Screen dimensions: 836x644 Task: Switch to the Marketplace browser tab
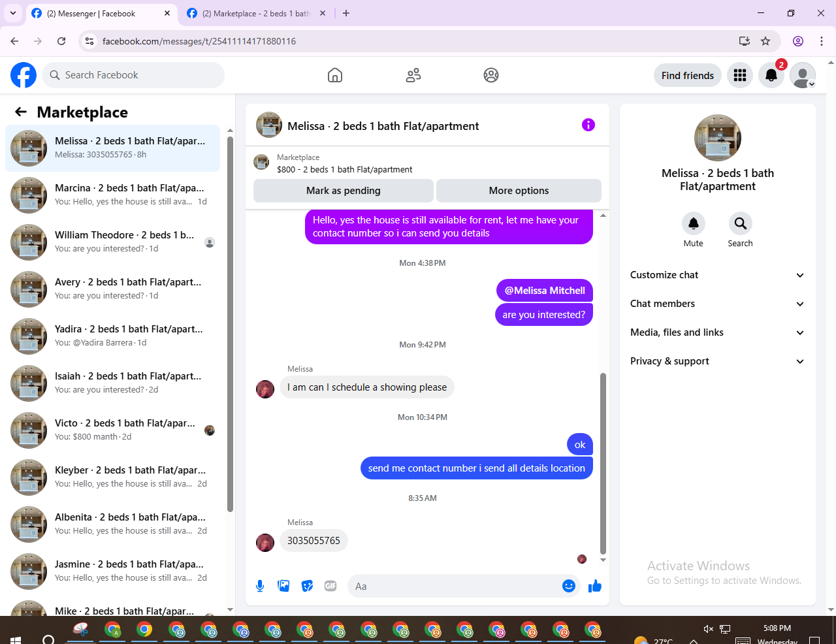pos(256,13)
